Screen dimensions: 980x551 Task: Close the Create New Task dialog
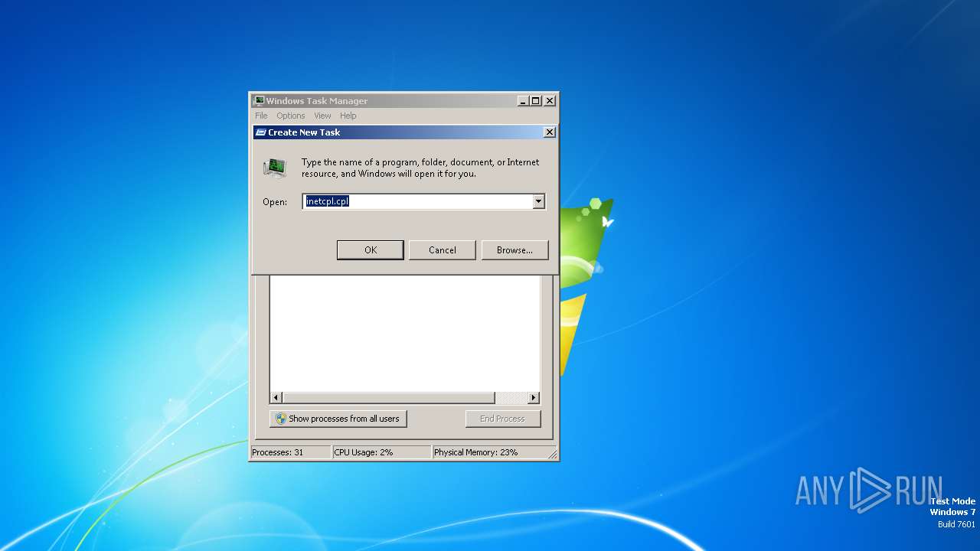click(550, 132)
